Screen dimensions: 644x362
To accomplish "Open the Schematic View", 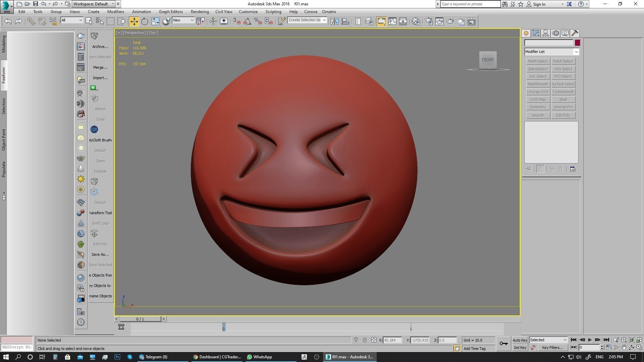I will 403,21.
